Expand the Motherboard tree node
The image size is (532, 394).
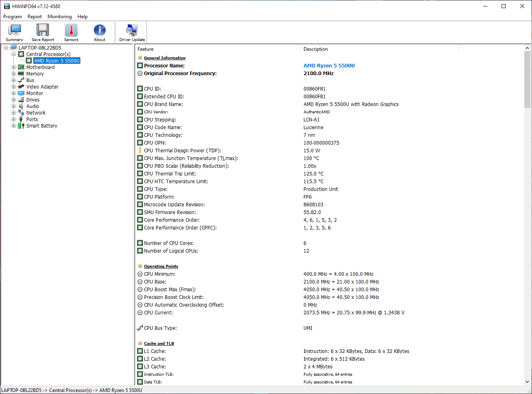[14, 67]
